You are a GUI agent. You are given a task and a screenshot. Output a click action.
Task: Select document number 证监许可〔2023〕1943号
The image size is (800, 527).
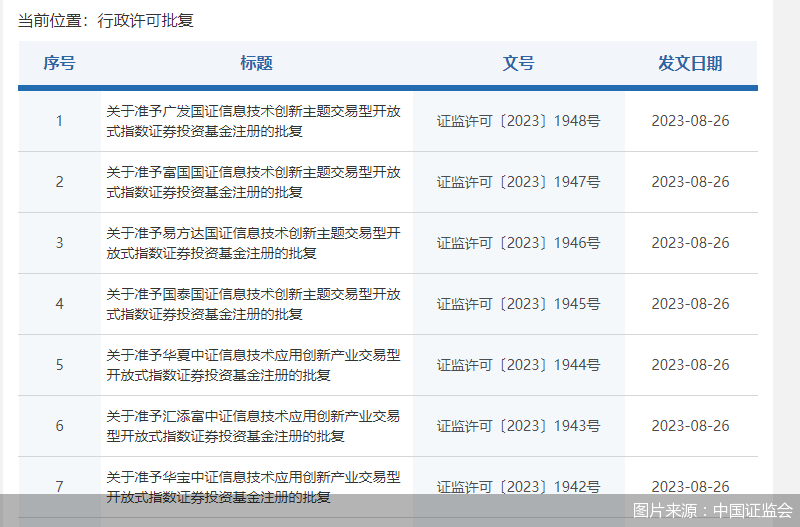[518, 426]
